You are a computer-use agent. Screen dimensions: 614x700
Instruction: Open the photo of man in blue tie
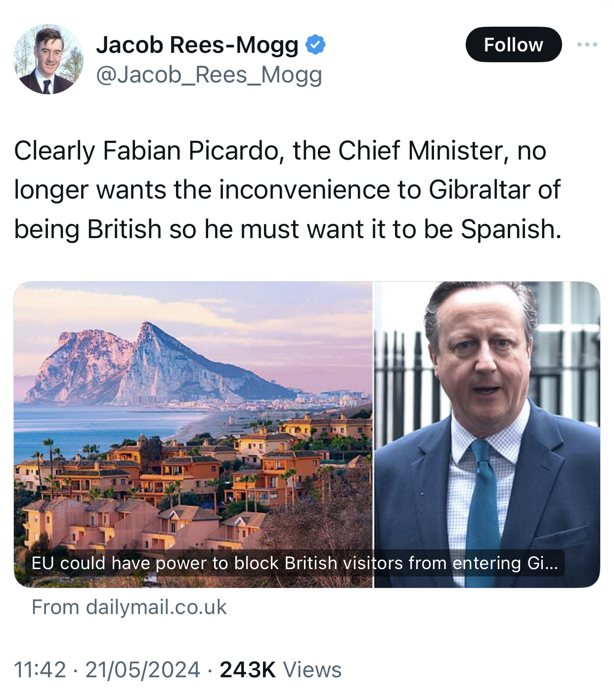click(x=487, y=420)
